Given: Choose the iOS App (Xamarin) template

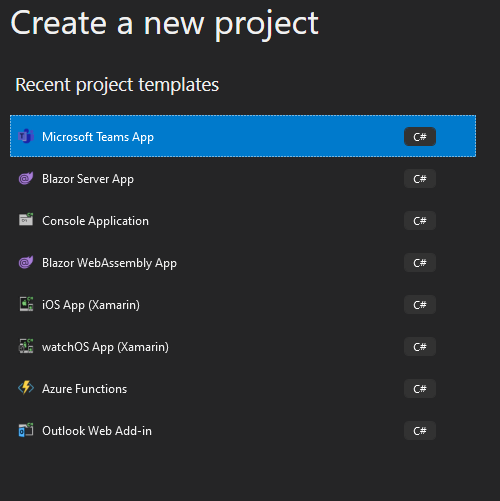Looking at the screenshot, I should click(243, 305).
